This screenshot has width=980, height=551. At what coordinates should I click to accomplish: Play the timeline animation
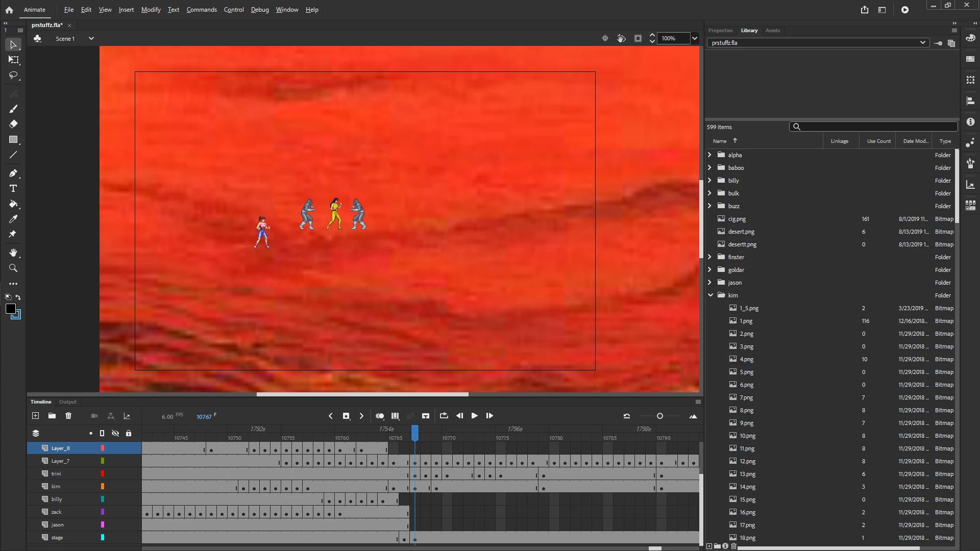click(x=474, y=416)
